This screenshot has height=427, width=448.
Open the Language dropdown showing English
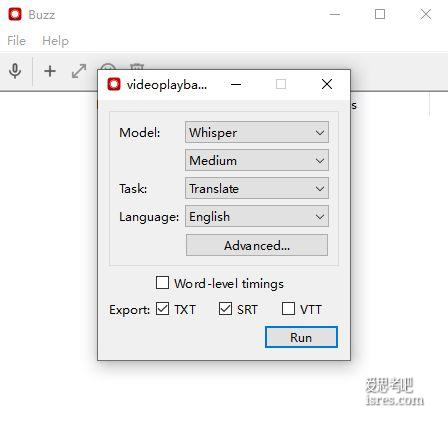257,216
